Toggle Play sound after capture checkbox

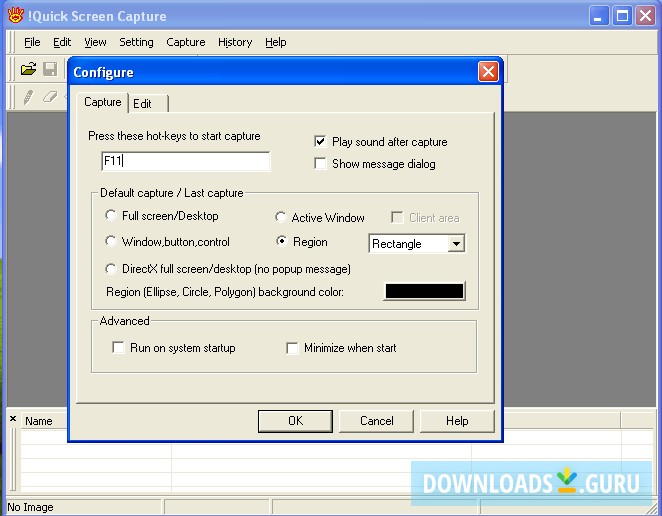(320, 141)
